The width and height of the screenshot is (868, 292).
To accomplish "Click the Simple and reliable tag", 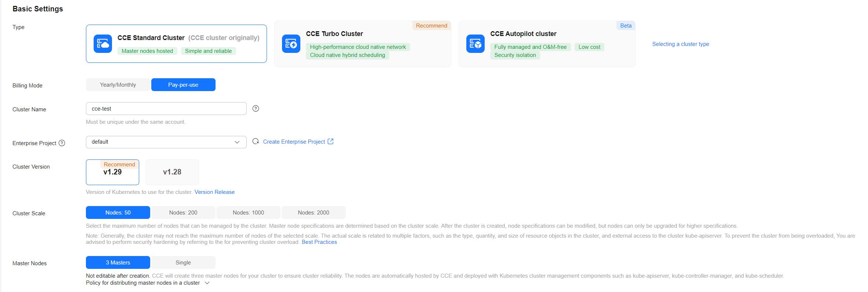I will click(208, 51).
